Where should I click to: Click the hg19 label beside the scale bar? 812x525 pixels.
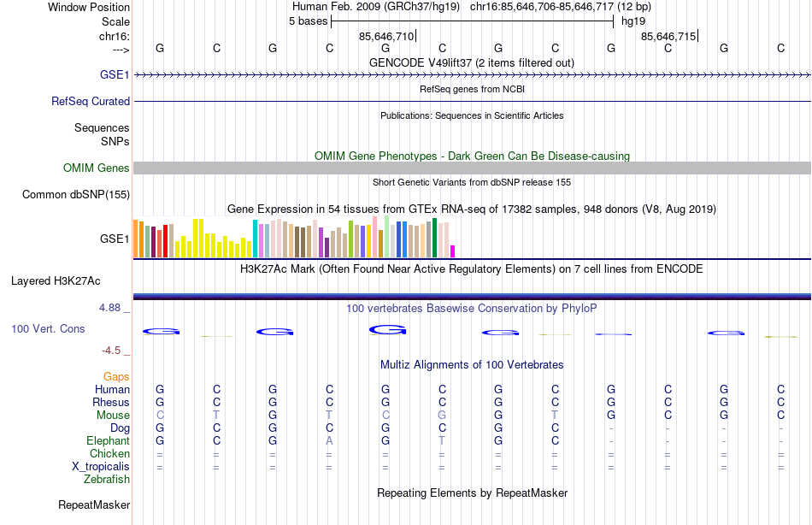click(x=633, y=21)
